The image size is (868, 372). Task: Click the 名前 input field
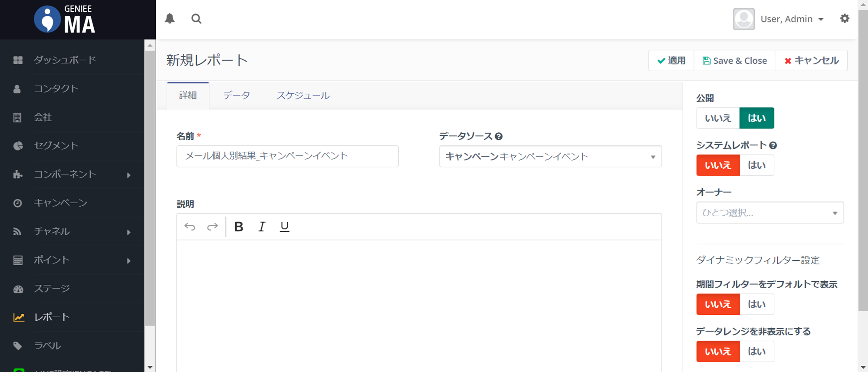tap(287, 156)
